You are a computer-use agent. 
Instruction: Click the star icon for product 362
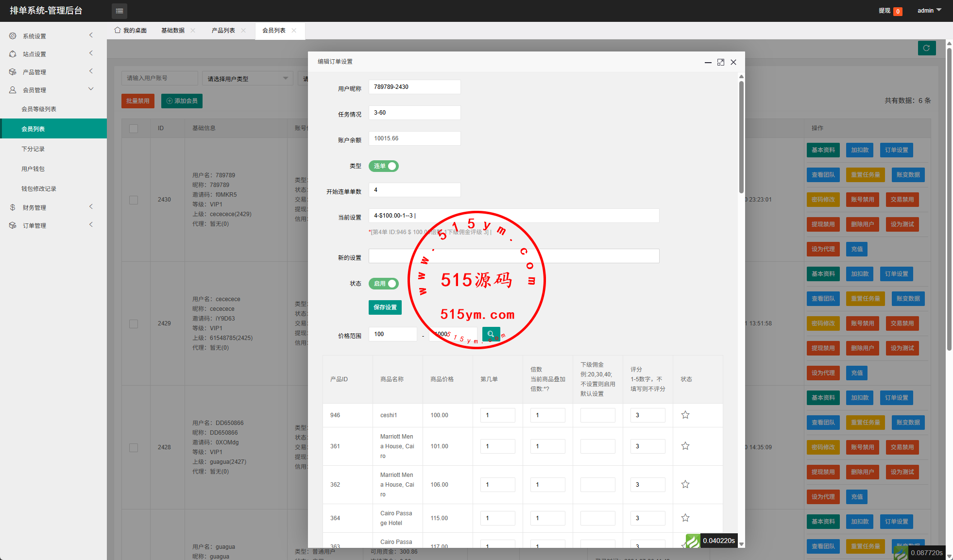(685, 484)
